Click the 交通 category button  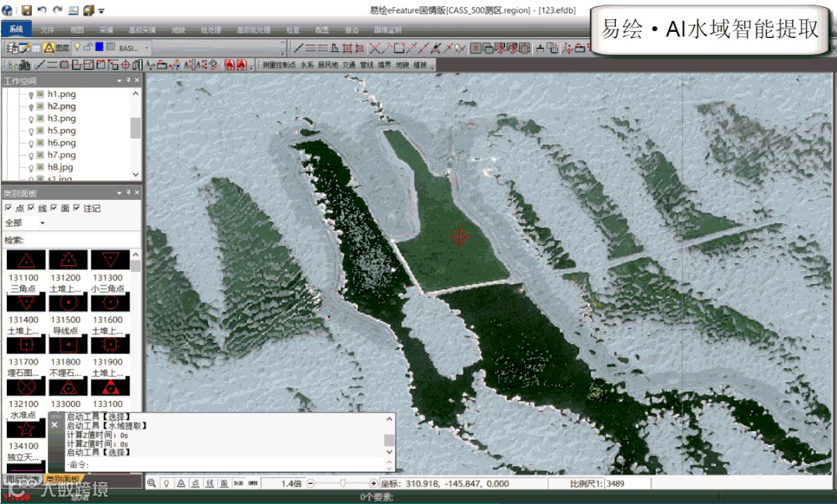pyautogui.click(x=349, y=65)
